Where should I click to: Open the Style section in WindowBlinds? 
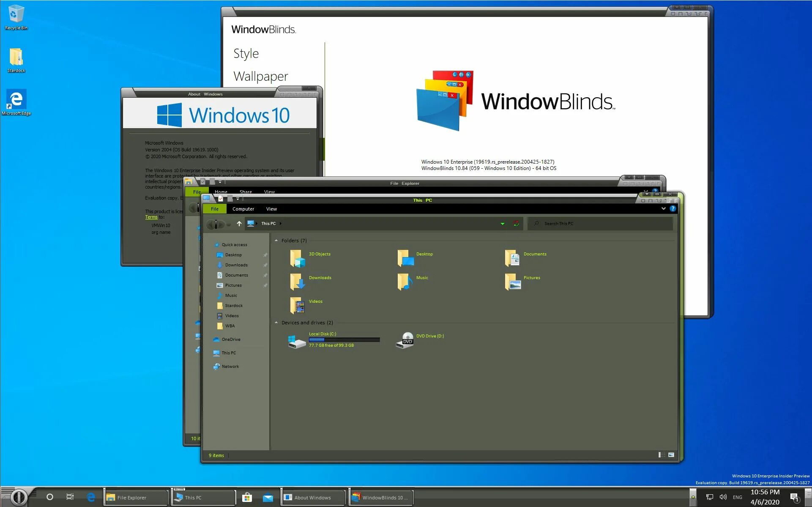246,54
